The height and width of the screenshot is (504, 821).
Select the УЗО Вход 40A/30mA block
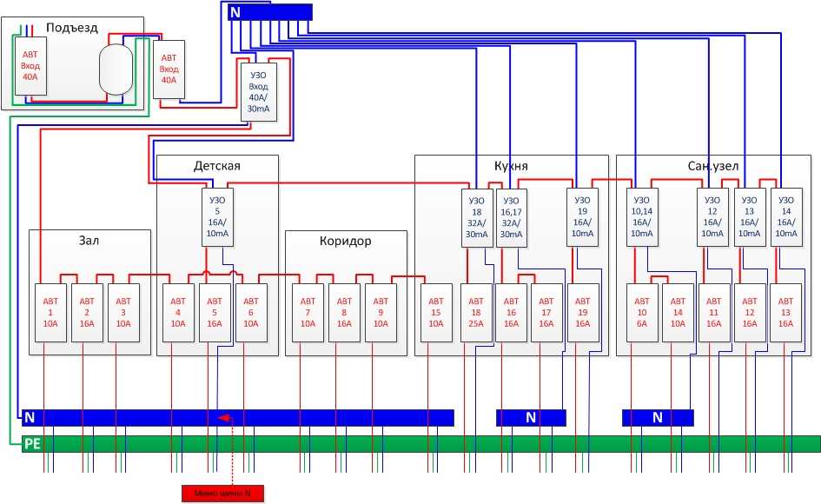pos(259,92)
